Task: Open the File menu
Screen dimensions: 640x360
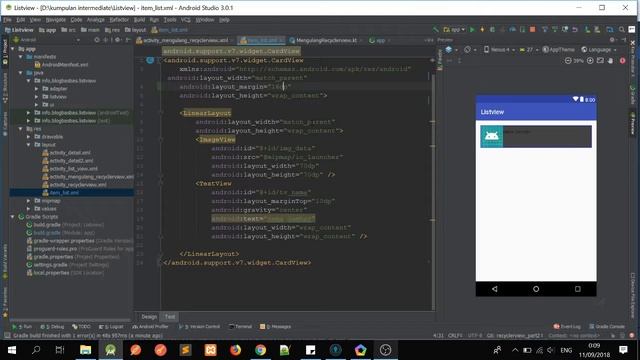Action: (7, 20)
